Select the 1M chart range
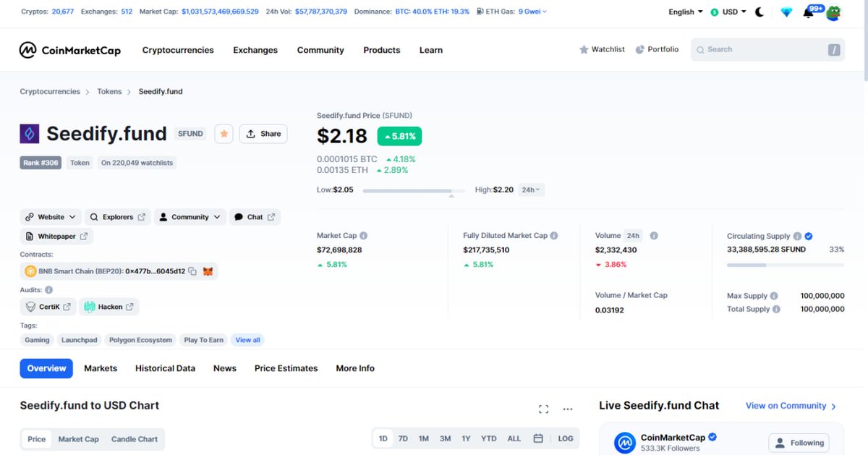This screenshot has width=868, height=455. 424,438
